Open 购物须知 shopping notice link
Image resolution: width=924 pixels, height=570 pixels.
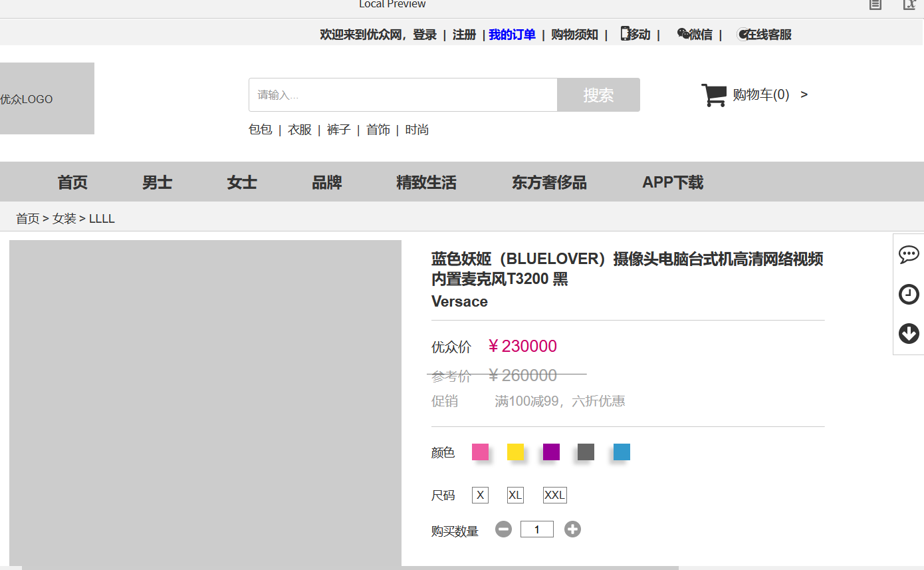click(x=574, y=35)
